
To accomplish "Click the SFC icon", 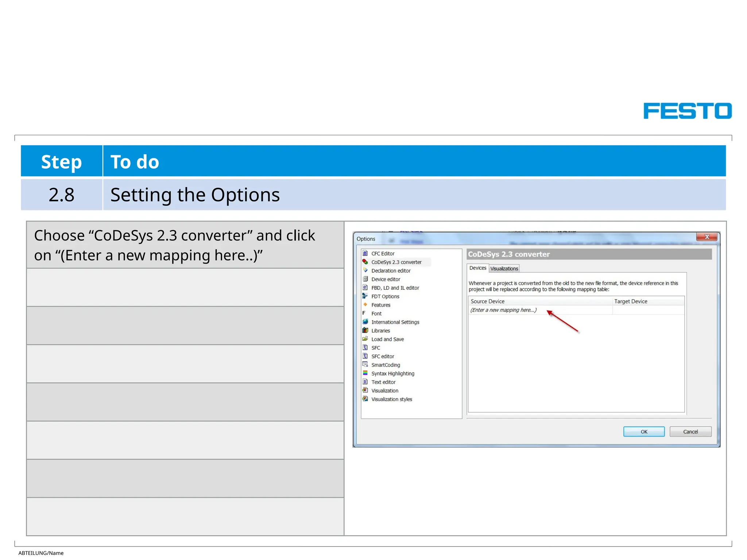I will [x=365, y=347].
